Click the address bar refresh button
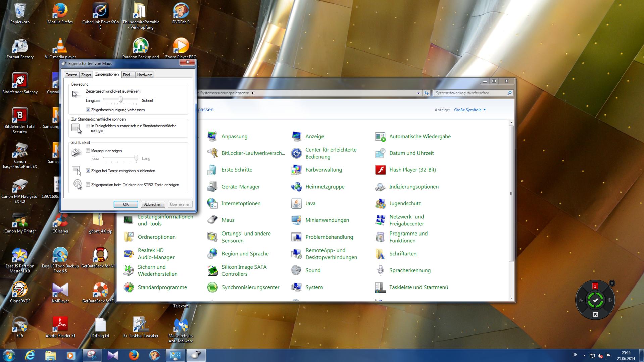644x362 pixels. point(426,93)
